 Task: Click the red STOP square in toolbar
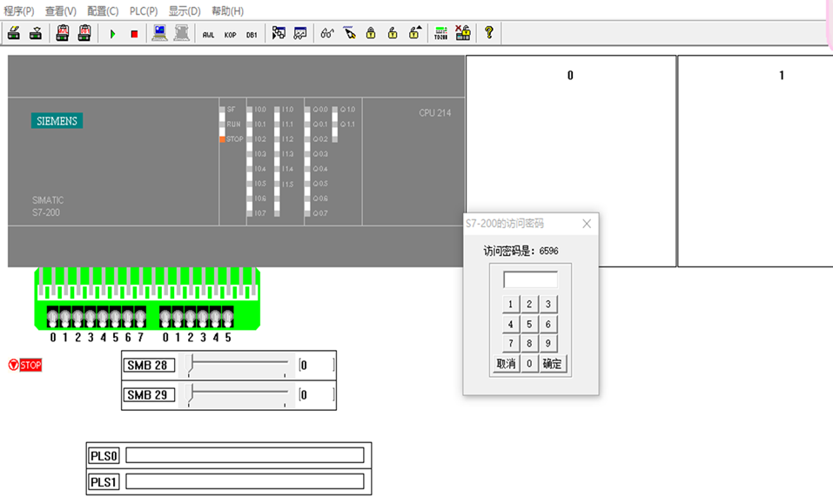[x=134, y=34]
